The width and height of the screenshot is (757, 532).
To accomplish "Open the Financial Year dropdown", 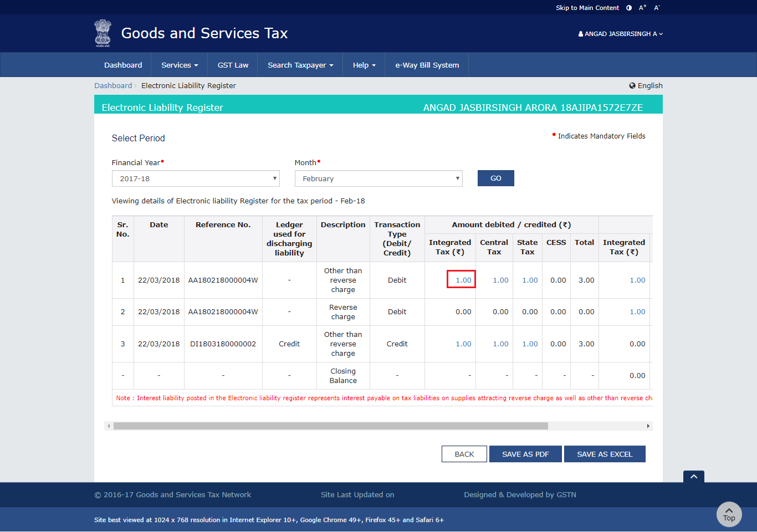I will click(x=195, y=178).
